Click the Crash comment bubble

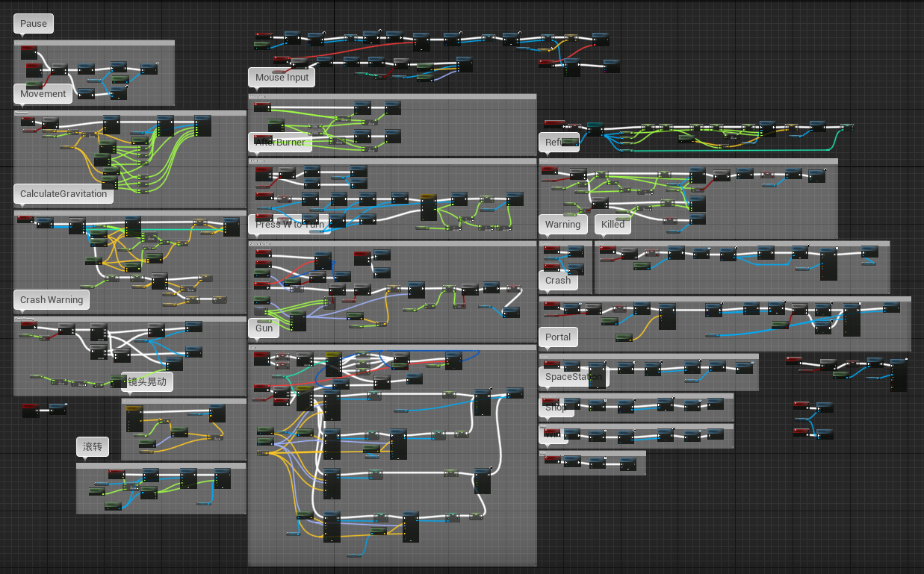coord(558,281)
